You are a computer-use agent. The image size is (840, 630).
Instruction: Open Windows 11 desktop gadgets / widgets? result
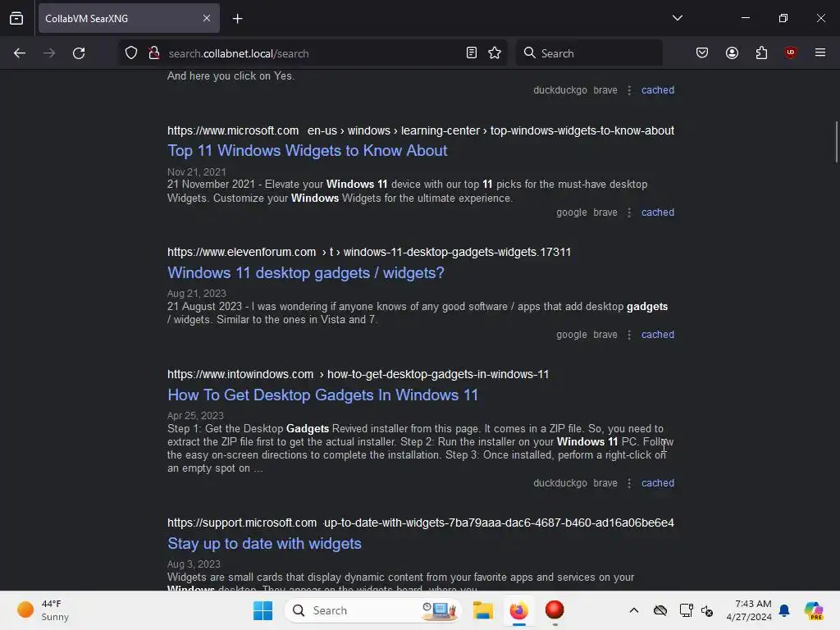tap(306, 272)
